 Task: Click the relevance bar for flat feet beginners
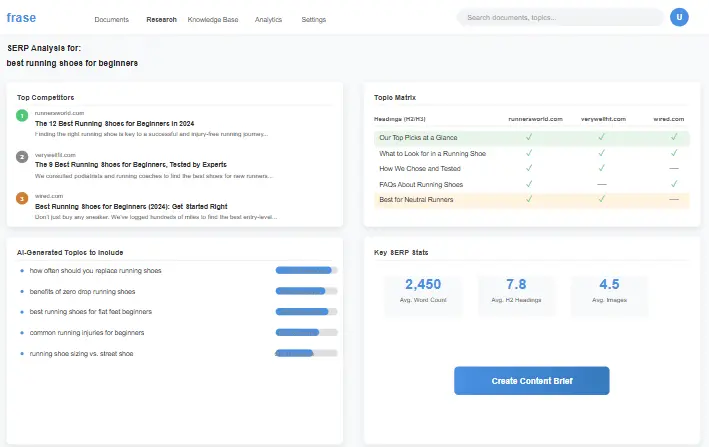coord(307,311)
